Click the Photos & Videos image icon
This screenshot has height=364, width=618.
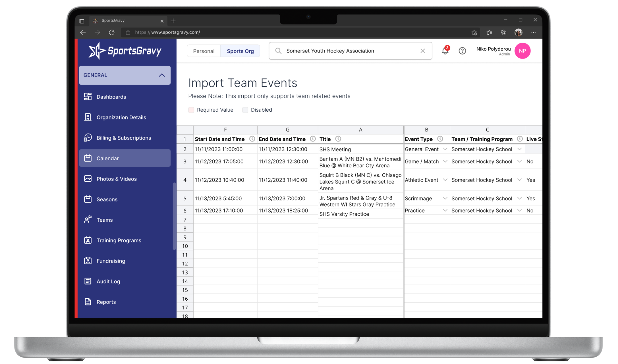(x=88, y=179)
